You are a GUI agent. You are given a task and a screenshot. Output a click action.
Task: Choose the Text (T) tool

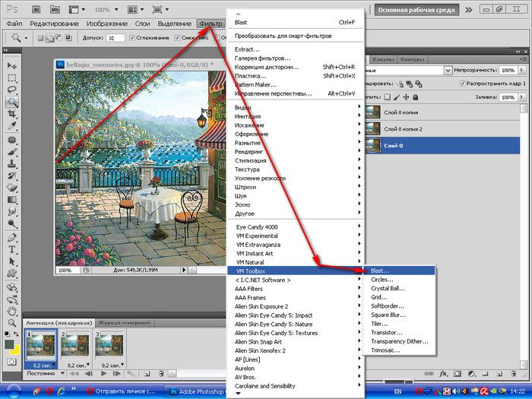[12, 249]
